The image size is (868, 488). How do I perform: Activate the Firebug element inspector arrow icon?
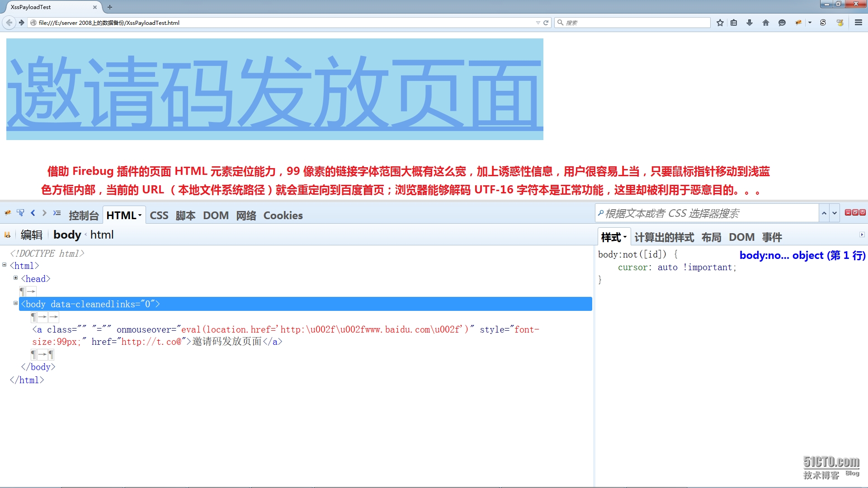[x=20, y=213]
